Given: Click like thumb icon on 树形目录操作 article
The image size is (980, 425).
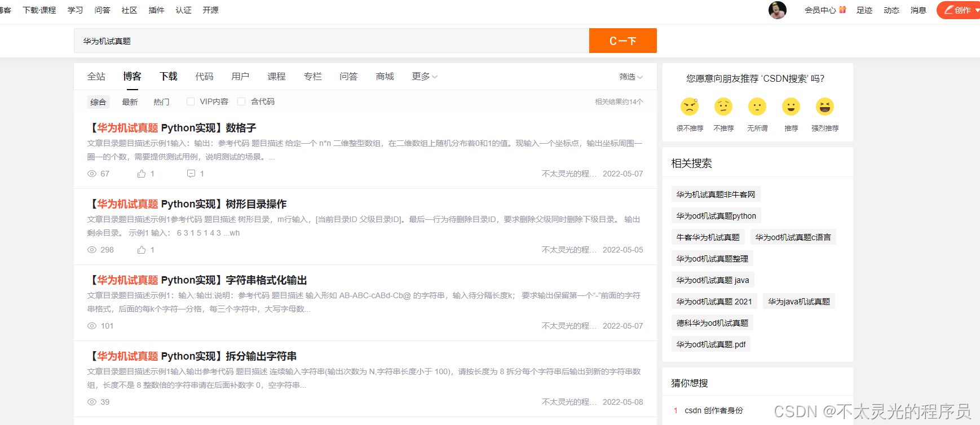Looking at the screenshot, I should (142, 250).
